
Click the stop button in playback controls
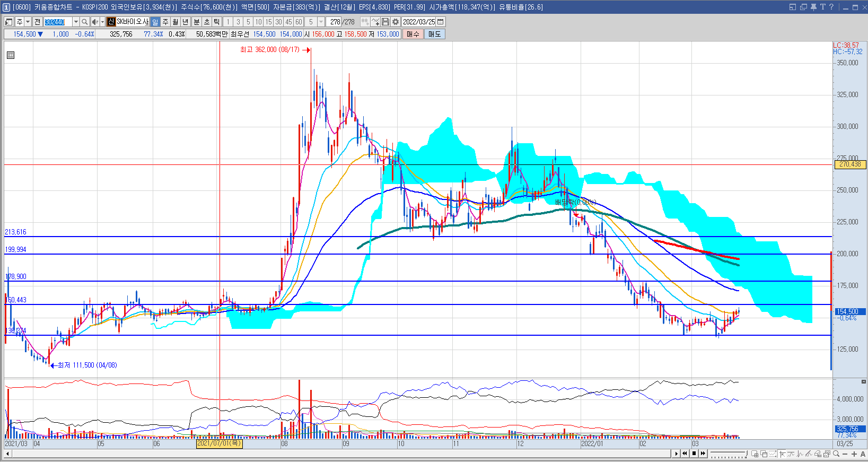694,454
